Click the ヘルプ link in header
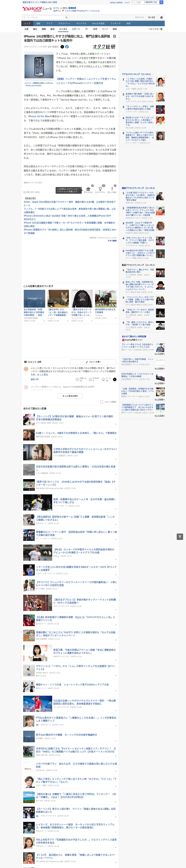The height and width of the screenshot is (868, 186). pyautogui.click(x=127, y=2)
